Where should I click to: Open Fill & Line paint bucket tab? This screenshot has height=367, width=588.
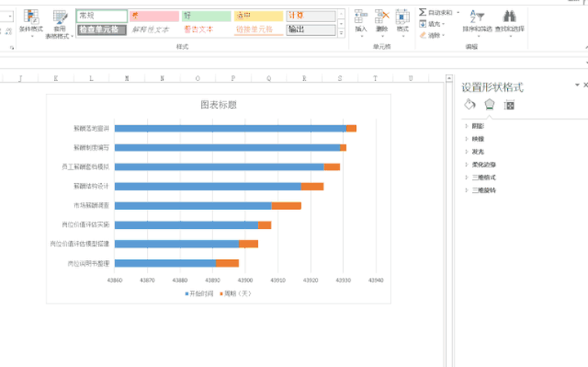(470, 105)
